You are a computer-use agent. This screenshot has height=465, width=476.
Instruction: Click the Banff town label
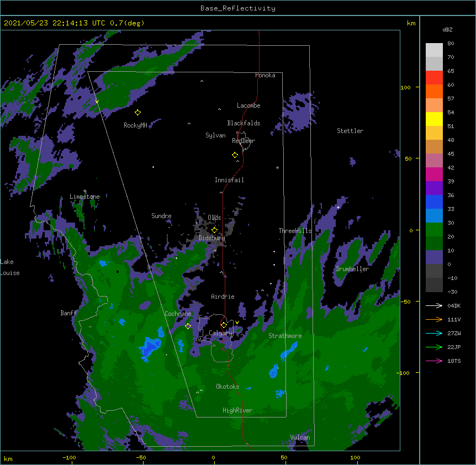pos(68,313)
